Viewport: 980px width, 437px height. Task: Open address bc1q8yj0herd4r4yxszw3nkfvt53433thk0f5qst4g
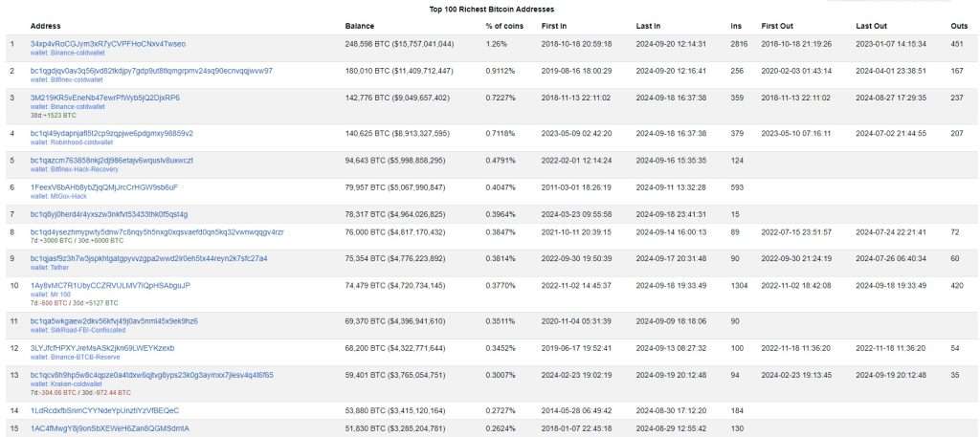pos(108,213)
